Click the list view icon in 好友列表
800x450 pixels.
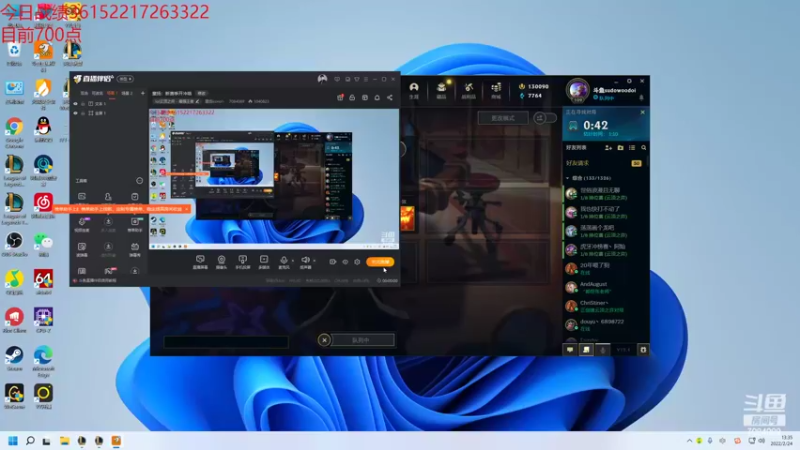[632, 148]
